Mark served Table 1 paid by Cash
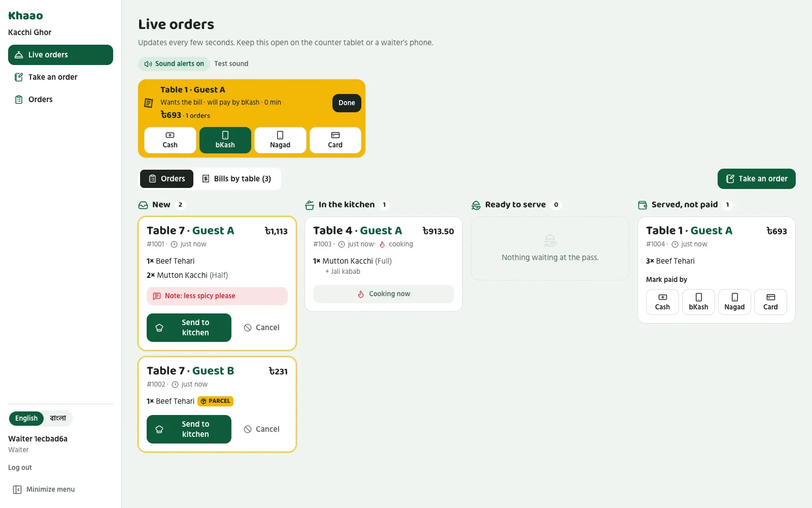Image resolution: width=812 pixels, height=508 pixels. 662,302
